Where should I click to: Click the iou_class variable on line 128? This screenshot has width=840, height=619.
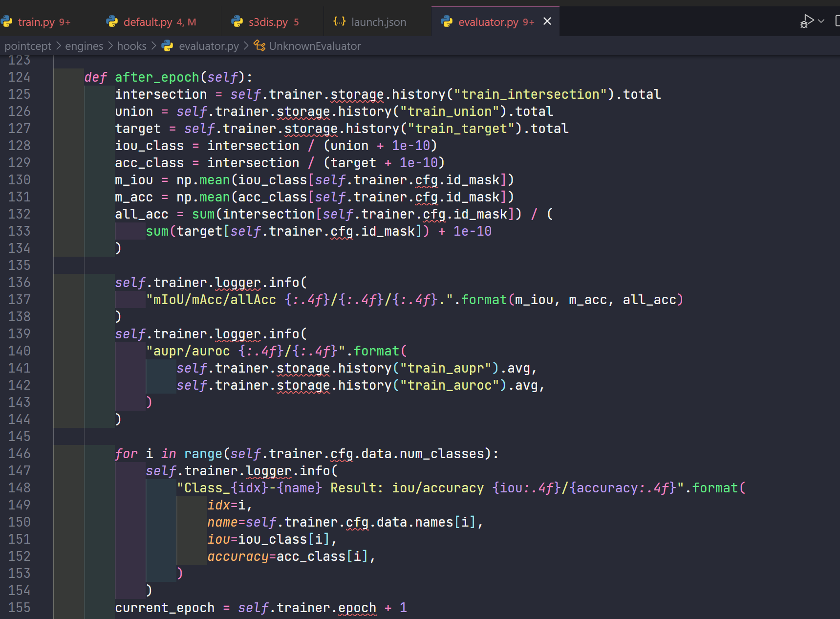(x=150, y=146)
